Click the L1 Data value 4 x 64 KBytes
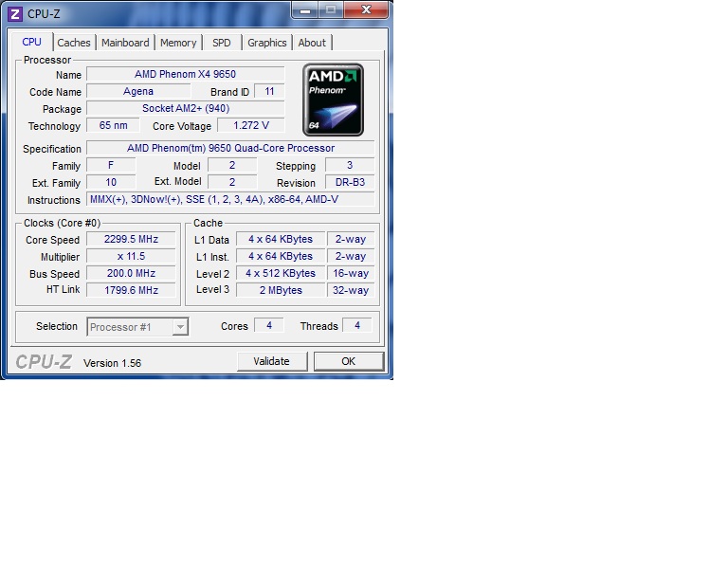Screen dimensions: 728x582 coord(281,239)
